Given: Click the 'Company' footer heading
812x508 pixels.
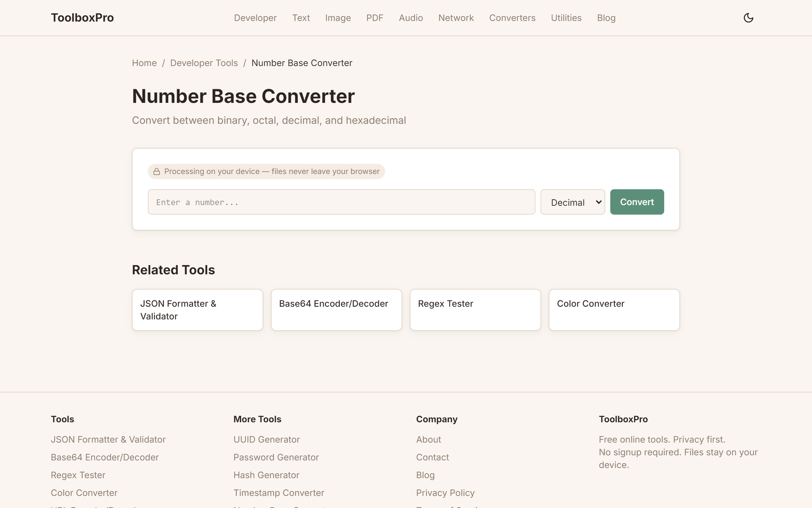Looking at the screenshot, I should tap(436, 419).
